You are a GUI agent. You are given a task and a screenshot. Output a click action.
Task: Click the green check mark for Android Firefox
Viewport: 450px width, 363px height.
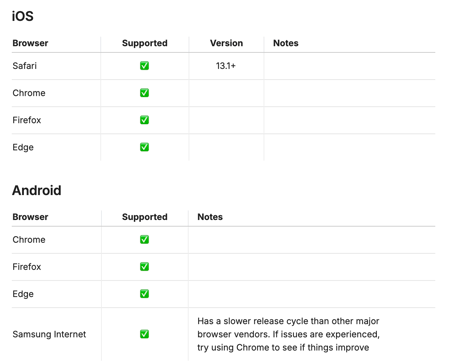144,267
